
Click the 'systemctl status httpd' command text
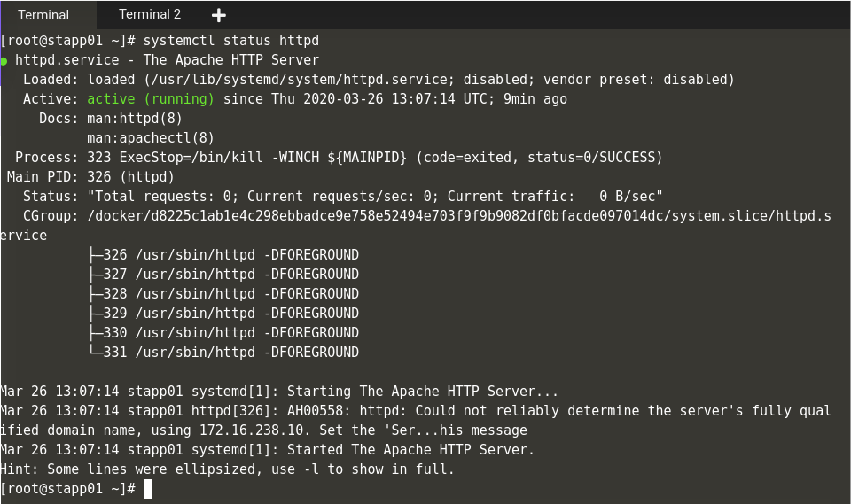click(230, 41)
